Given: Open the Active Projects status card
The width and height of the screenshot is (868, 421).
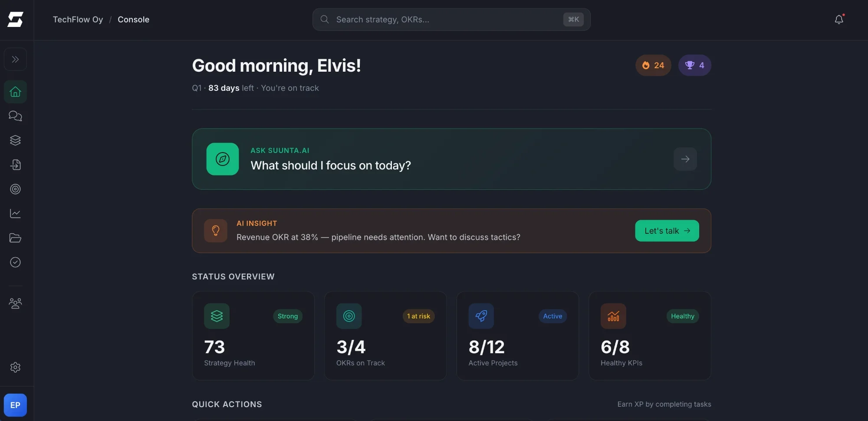Looking at the screenshot, I should 517,335.
